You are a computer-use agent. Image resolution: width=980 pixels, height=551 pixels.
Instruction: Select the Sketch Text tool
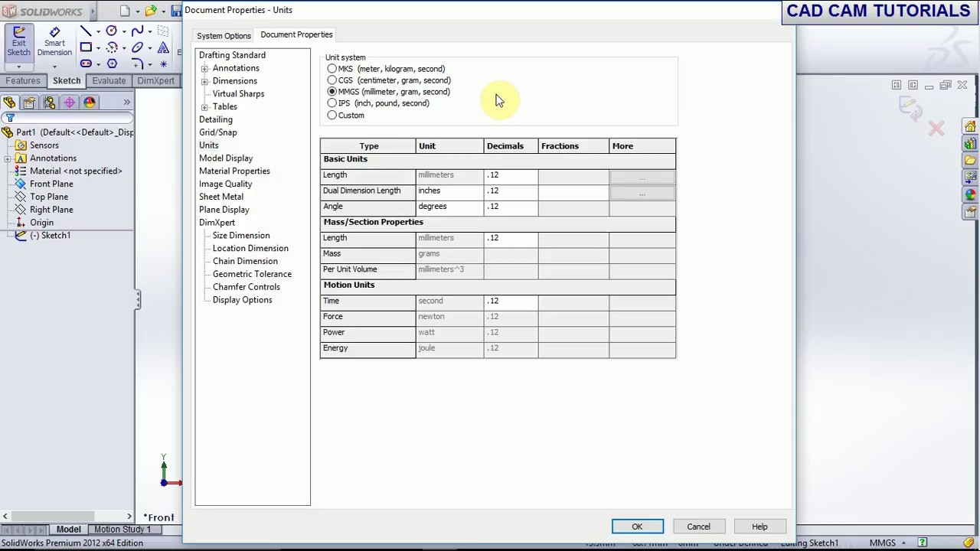pos(163,47)
